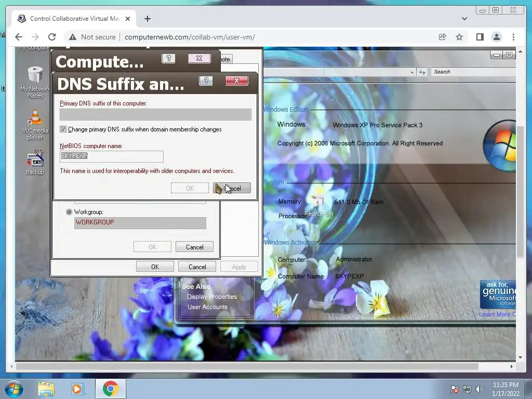Close the Computer Name Changes dialog
Image resolution: width=532 pixels, height=399 pixels.
[199, 59]
